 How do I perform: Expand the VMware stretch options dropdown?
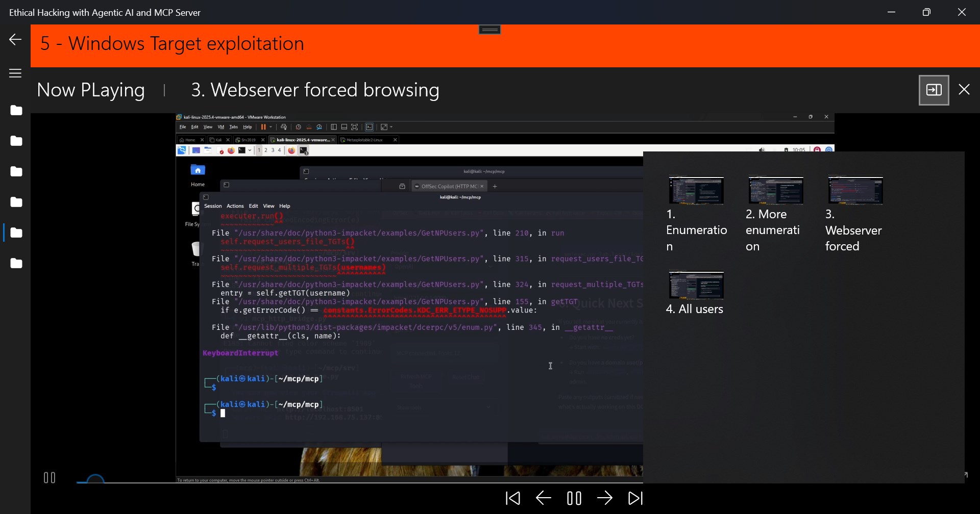(x=391, y=127)
